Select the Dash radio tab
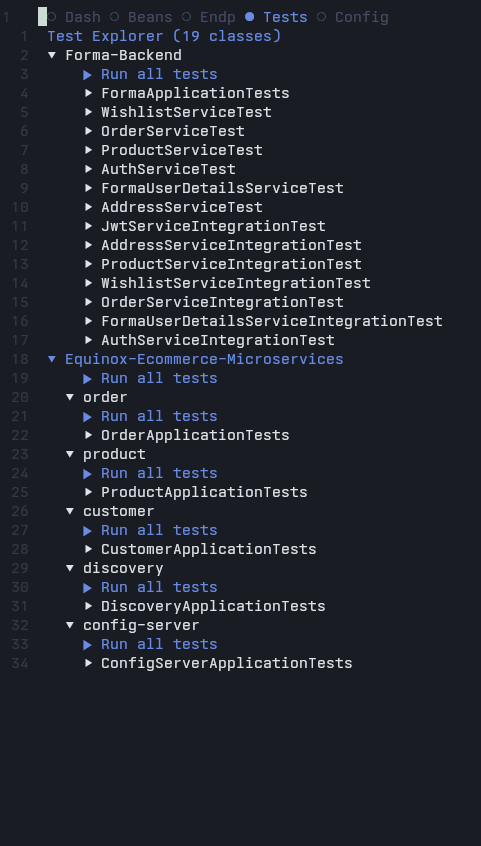The image size is (481, 846). (x=74, y=17)
